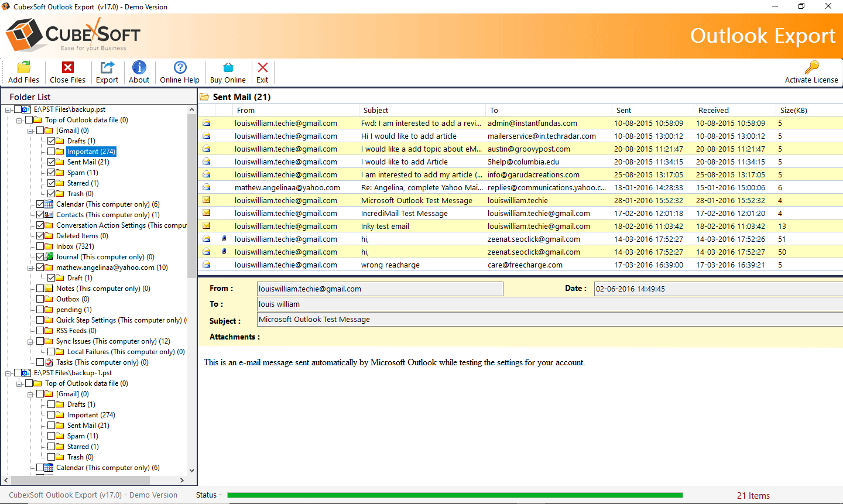Screen dimensions: 843x504
Task: Click the Close Files red X icon
Action: 68,68
